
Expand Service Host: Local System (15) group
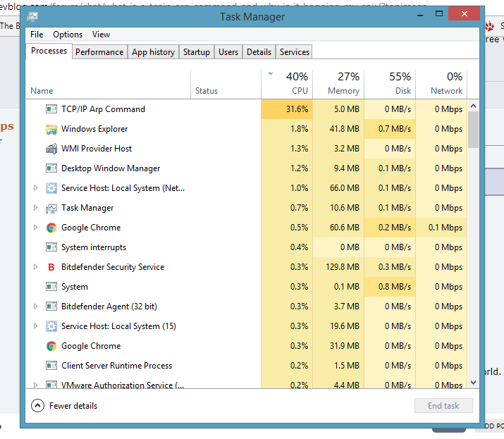click(36, 326)
